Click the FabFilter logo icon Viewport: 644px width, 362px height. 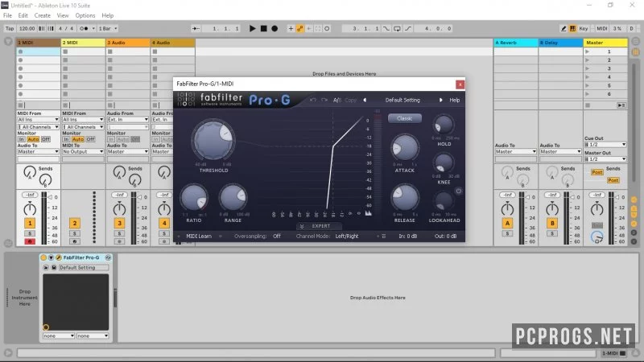coord(186,99)
